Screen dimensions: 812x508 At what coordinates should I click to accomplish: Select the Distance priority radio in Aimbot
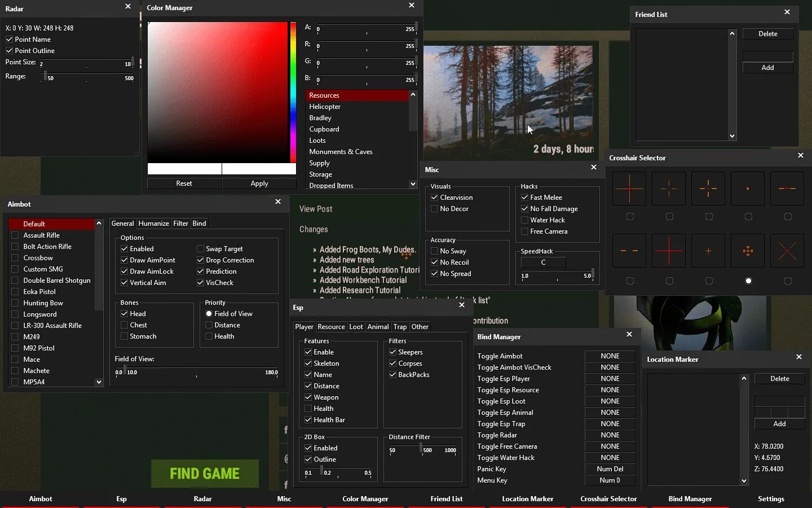[209, 325]
